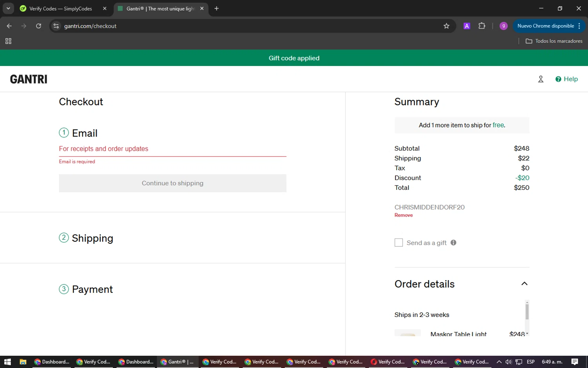
Task: Open the tab search dropdown arrow
Action: [8, 8]
